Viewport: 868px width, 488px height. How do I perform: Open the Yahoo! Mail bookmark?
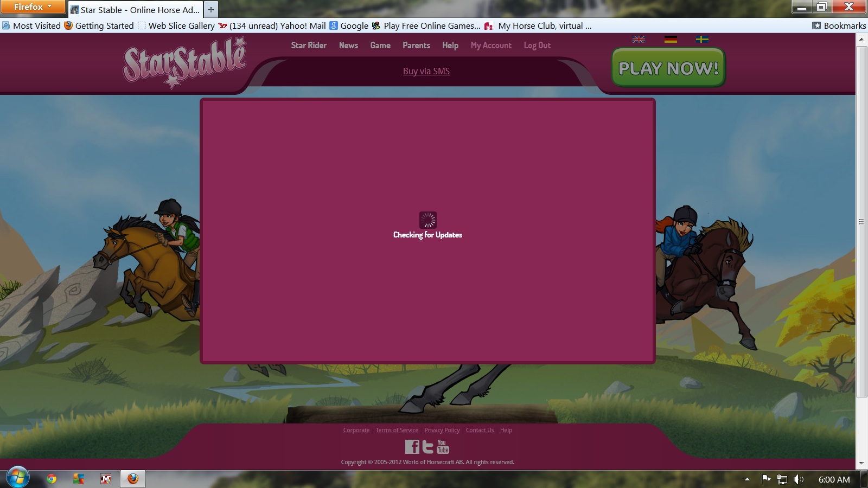click(272, 25)
